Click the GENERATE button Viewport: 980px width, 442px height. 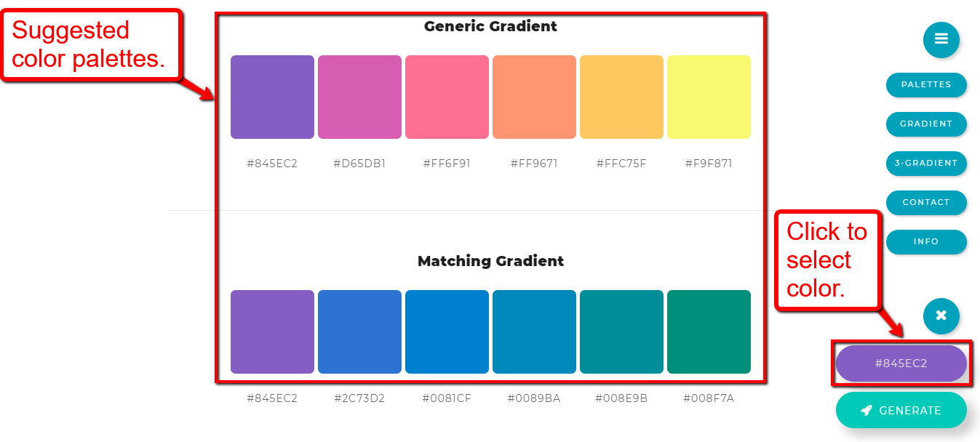901,410
